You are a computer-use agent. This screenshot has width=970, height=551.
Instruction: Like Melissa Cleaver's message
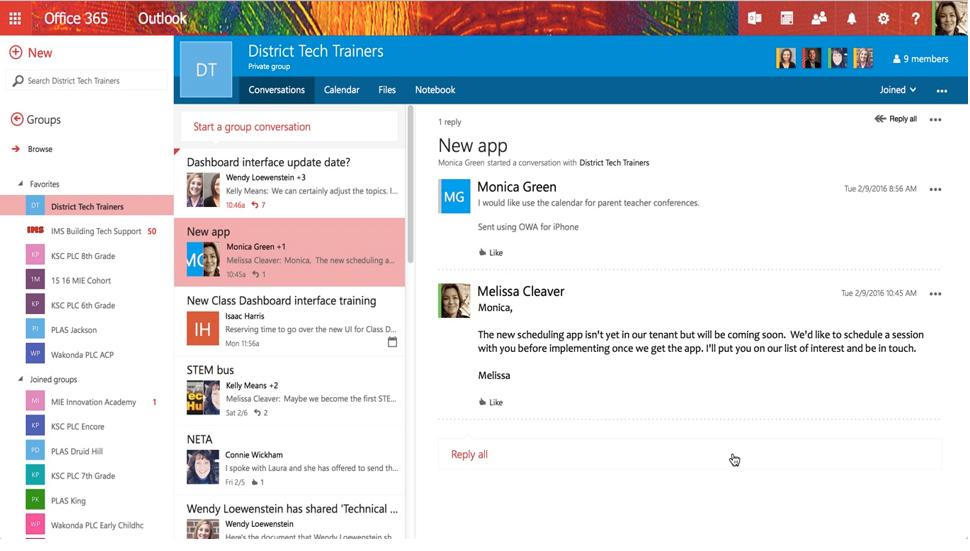point(491,402)
